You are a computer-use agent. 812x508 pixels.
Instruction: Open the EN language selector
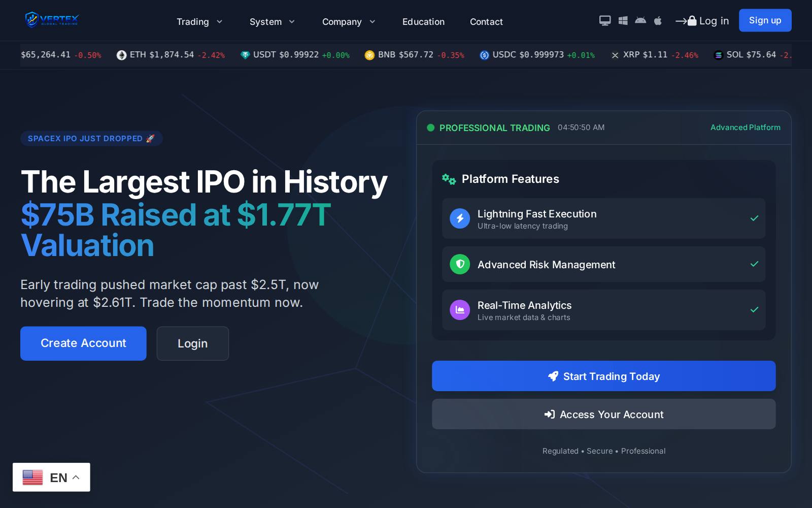pos(51,477)
